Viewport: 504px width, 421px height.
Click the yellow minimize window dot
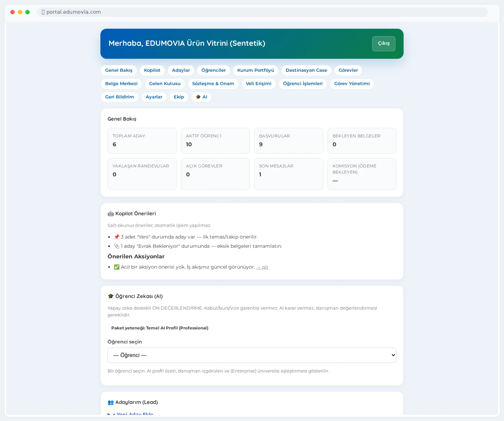20,12
